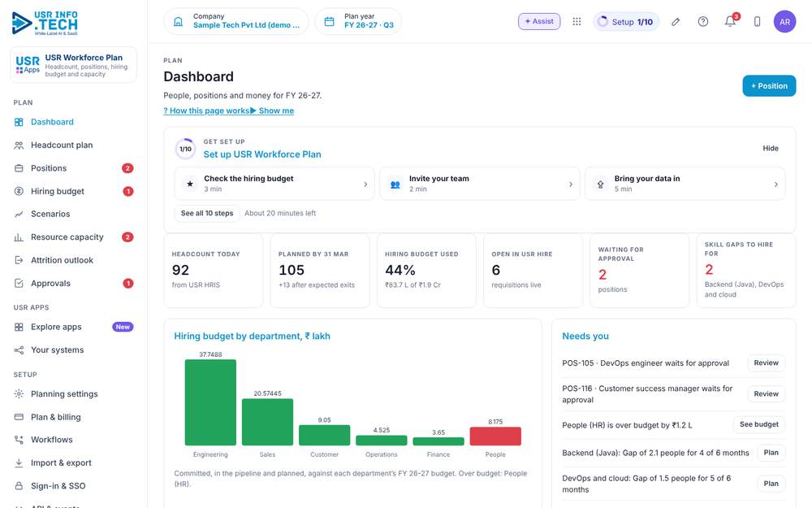Click the Resource capacity bar chart icon
812x508 pixels.
[x=19, y=237]
